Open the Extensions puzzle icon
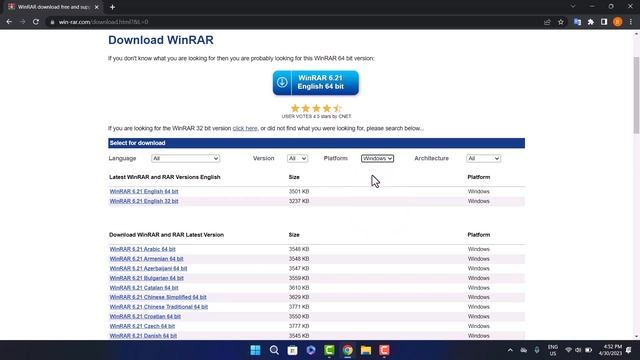The width and height of the screenshot is (640, 360). click(591, 22)
